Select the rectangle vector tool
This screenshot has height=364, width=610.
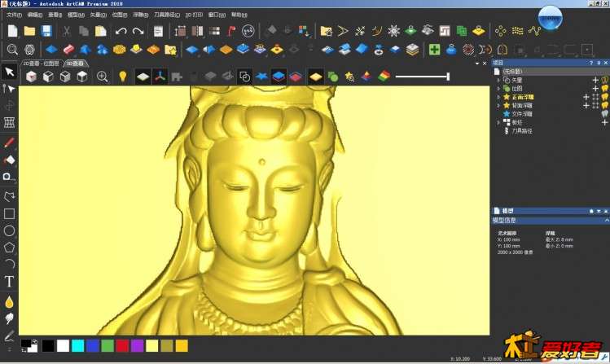[9, 213]
